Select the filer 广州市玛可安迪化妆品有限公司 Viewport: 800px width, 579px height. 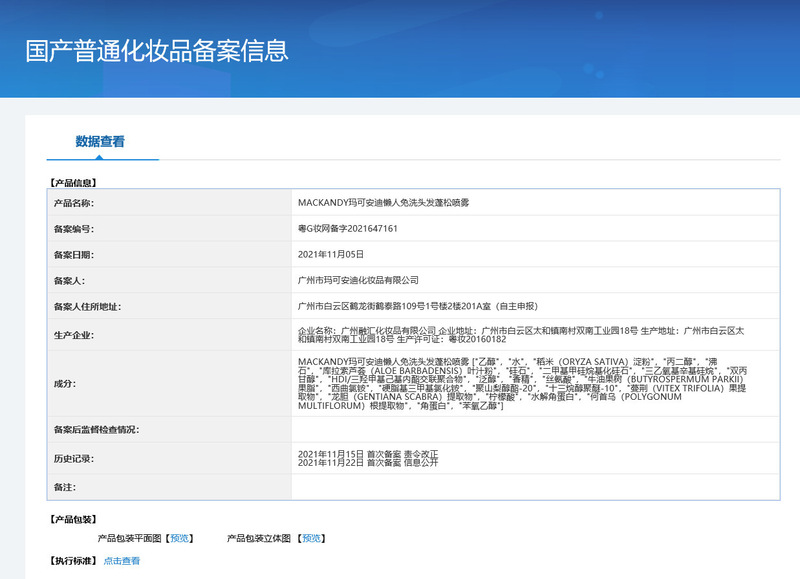(x=358, y=280)
